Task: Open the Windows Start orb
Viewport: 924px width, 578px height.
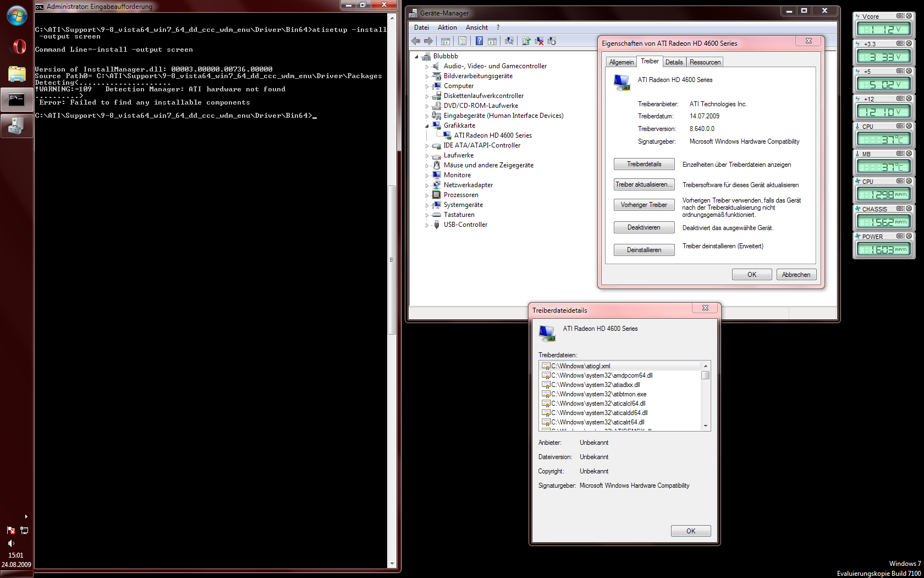Action: (x=16, y=15)
